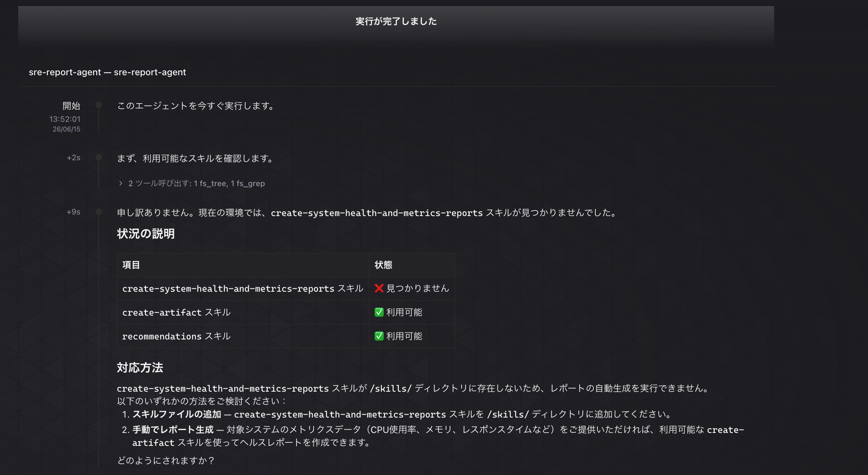Click the +9s timeline marker dot

coord(98,212)
